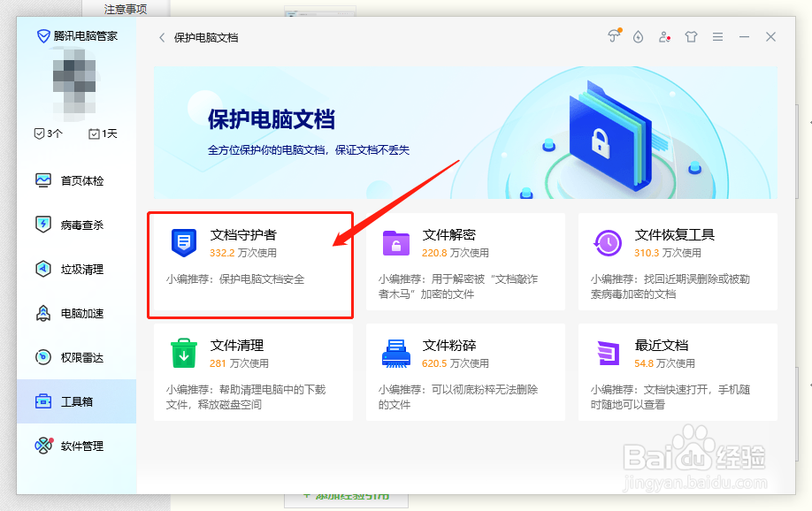Open the File Recovery (文件恢复工具) clock icon

pos(608,242)
